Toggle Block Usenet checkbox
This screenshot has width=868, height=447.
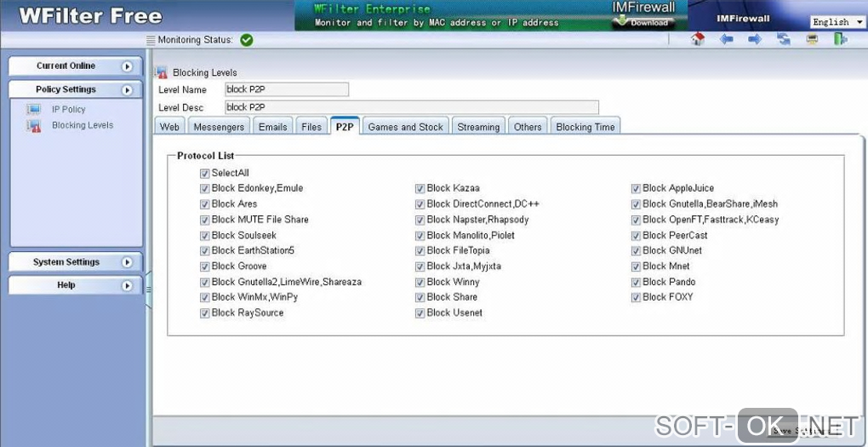420,313
